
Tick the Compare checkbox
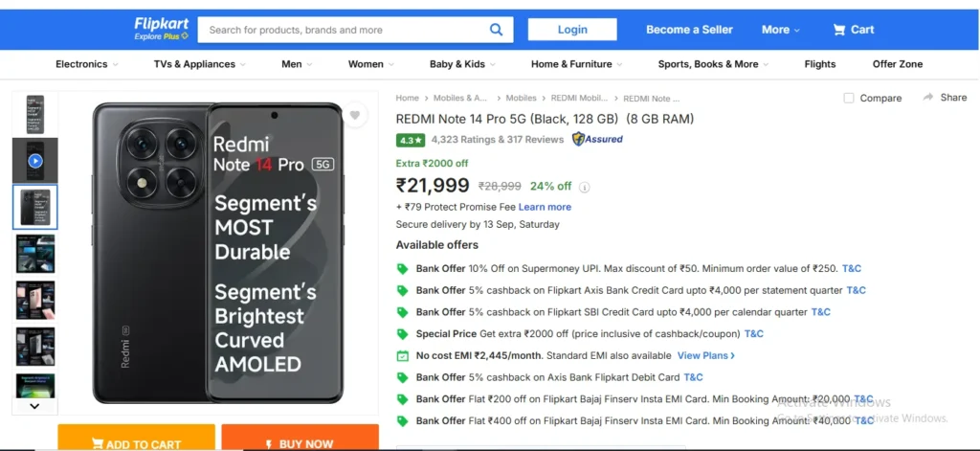(x=849, y=98)
